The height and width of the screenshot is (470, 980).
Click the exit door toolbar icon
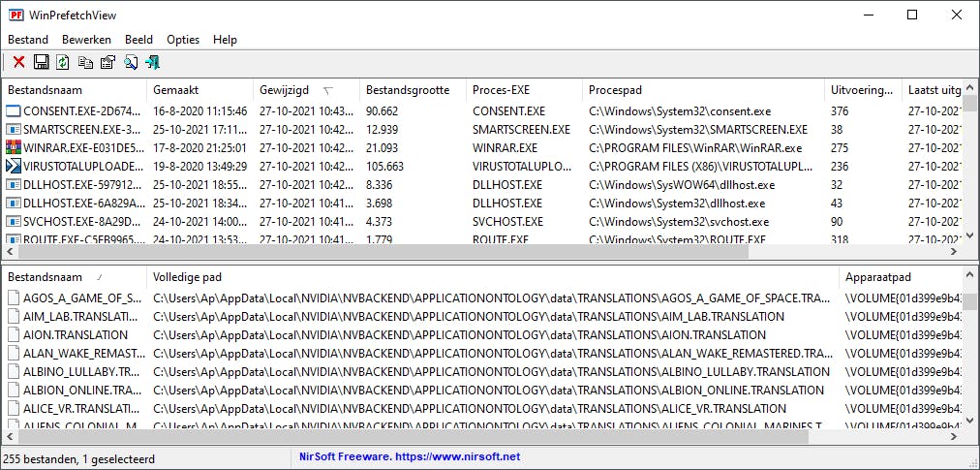[x=152, y=62]
